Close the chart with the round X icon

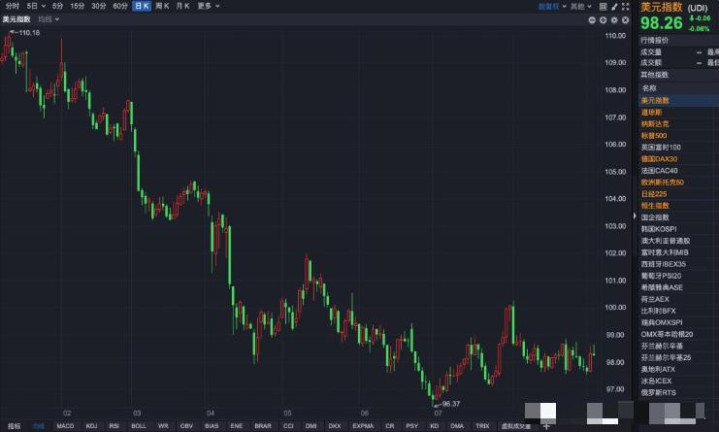[x=625, y=20]
